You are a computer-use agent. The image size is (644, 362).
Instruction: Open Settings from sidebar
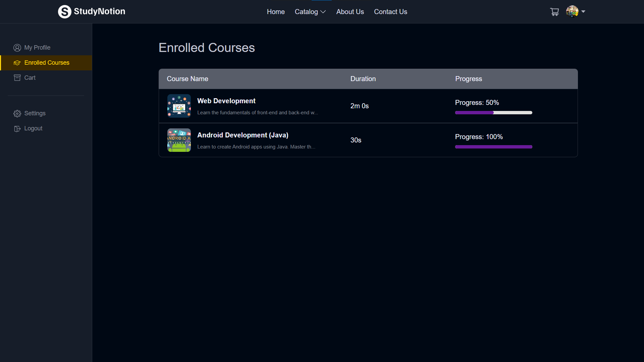[x=46, y=113]
